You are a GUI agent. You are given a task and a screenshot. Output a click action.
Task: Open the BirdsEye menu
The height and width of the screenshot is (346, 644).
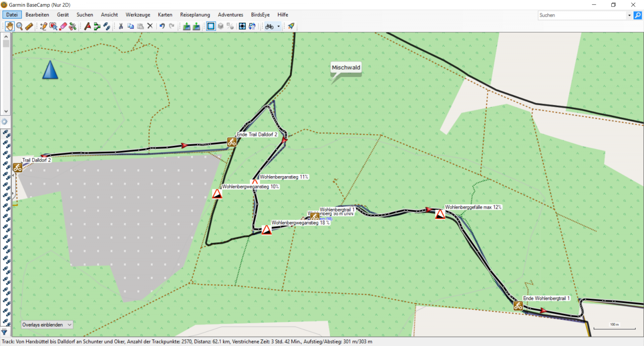click(x=260, y=15)
